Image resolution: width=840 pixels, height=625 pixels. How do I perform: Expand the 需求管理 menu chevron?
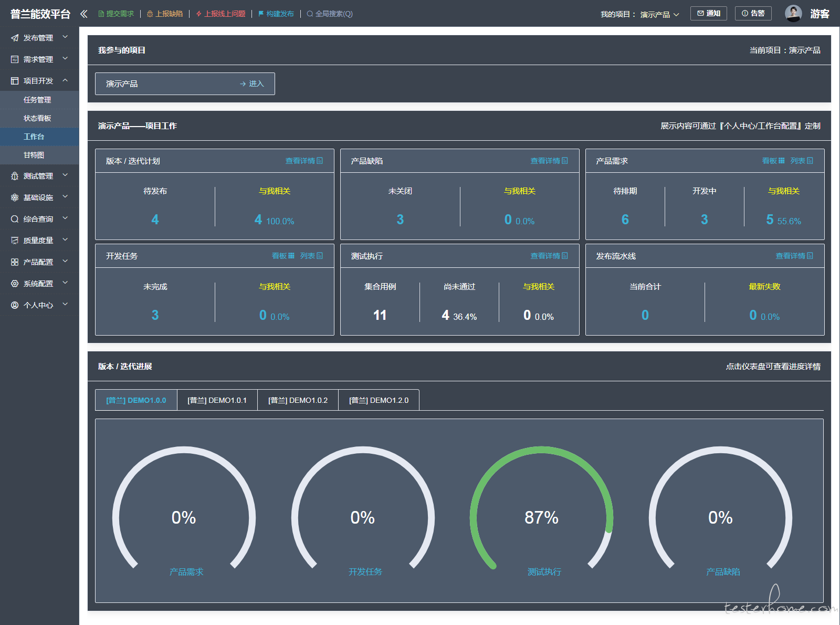[65, 59]
